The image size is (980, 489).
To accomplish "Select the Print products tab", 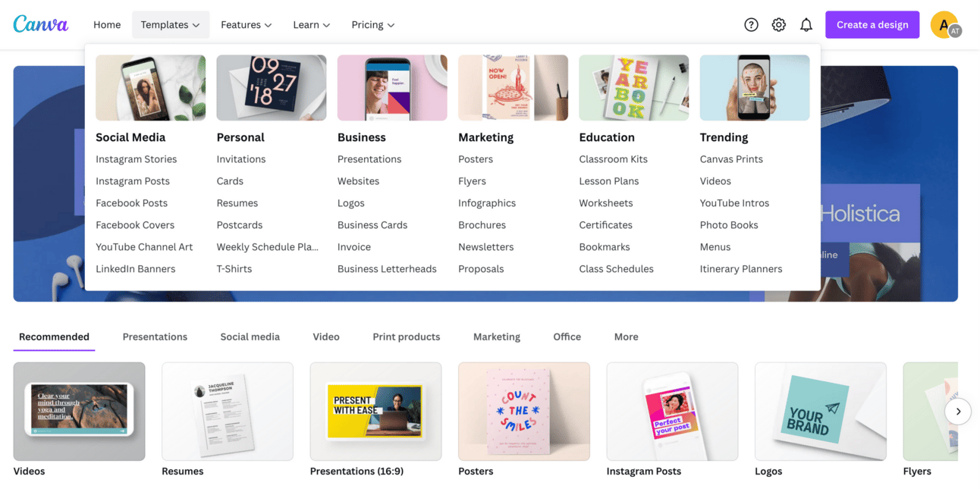I will pos(407,337).
